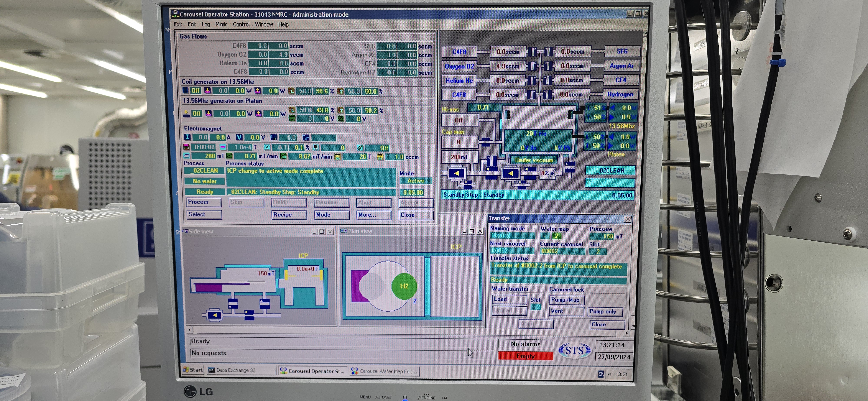868x401 pixels.
Task: Click the electromagnet voltage V icon
Action: tap(239, 137)
